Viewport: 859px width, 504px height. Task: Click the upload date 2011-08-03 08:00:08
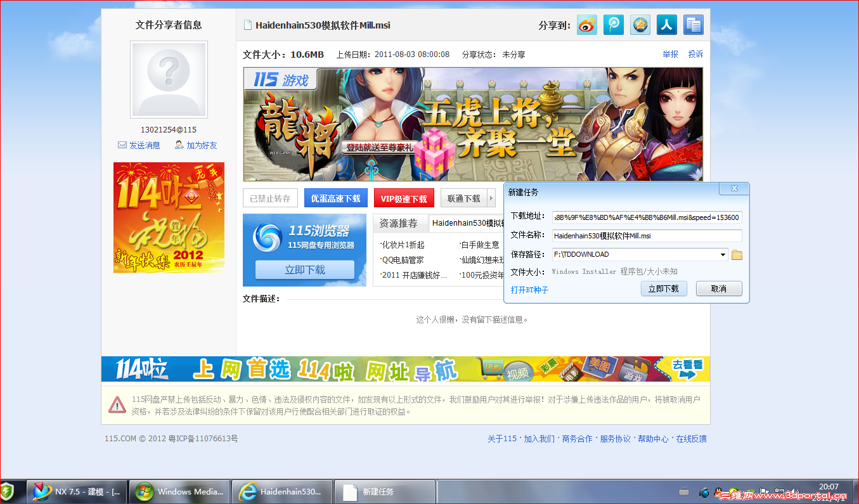point(412,55)
